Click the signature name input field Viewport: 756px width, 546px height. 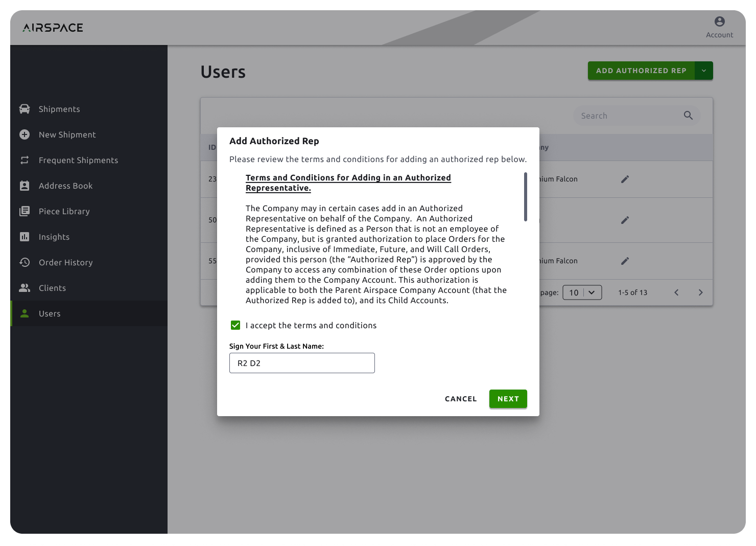(x=302, y=363)
